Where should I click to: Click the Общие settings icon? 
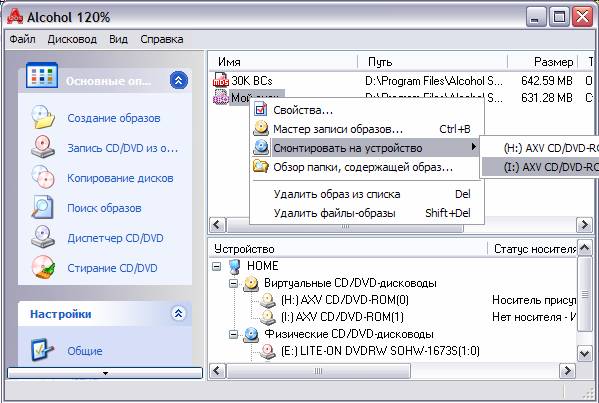pos(42,350)
